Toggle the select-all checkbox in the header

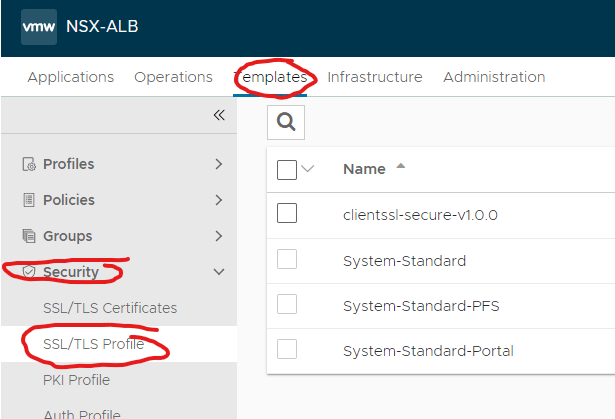[287, 170]
